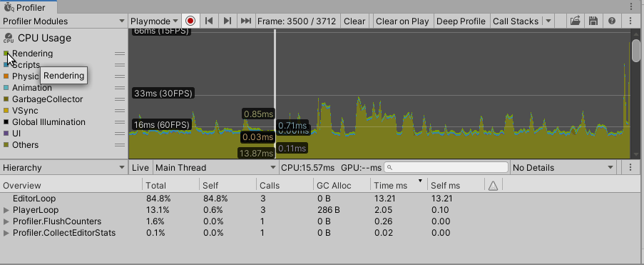Viewport: 644px width, 265px height.
Task: Expand the PlayerLoop row
Action: (x=6, y=210)
